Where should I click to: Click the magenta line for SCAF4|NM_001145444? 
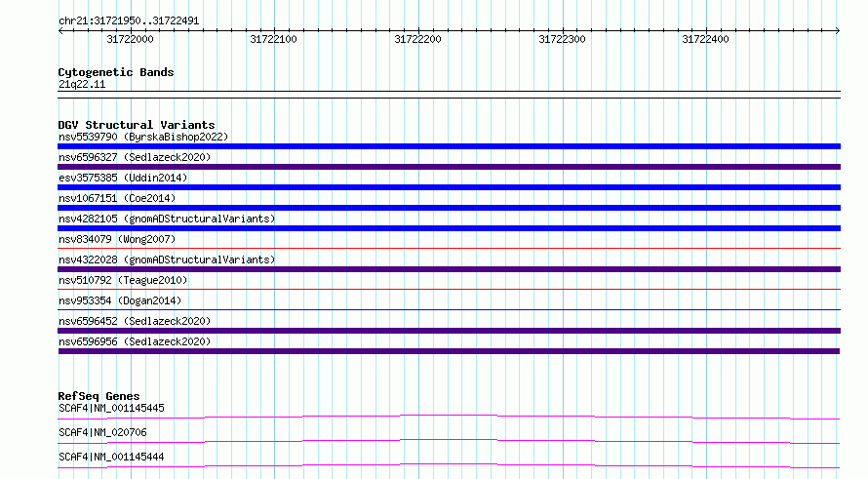point(449,465)
